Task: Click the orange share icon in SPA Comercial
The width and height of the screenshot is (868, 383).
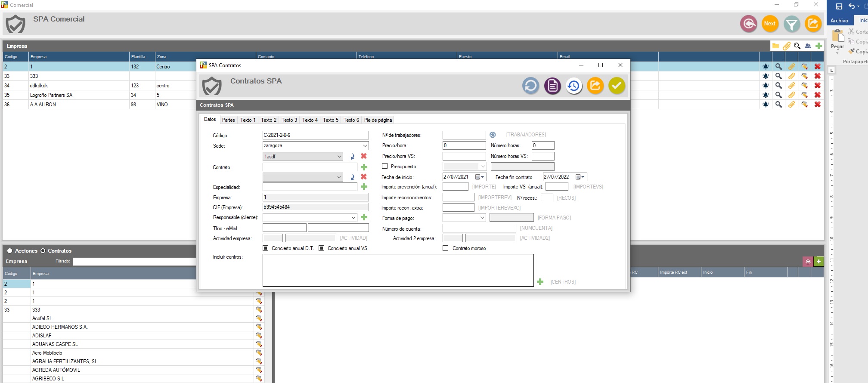Action: [x=813, y=24]
